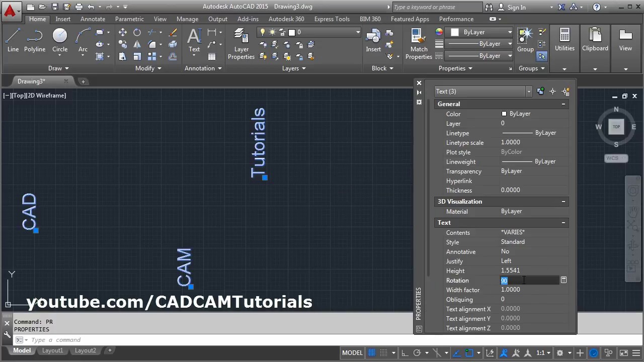Click the Quick Select icon in Properties palette

tap(566, 92)
